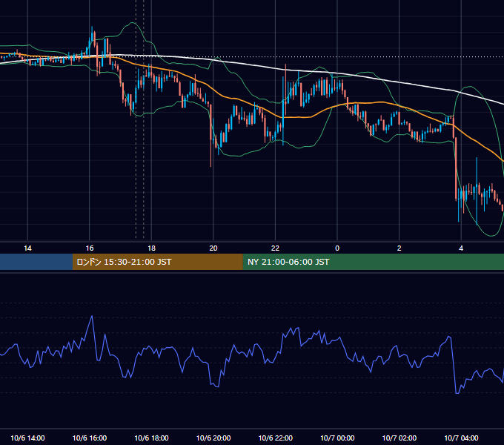
Task: Click hour label 2 on chart axis
Action: [x=399, y=248]
